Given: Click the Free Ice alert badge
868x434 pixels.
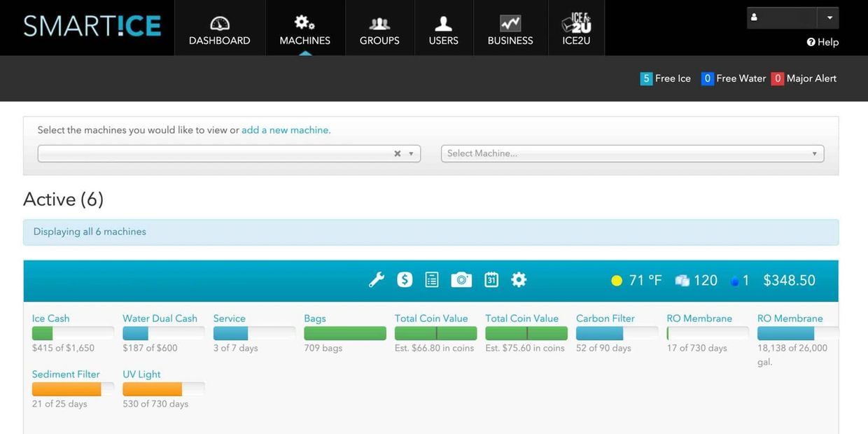Looking at the screenshot, I should click(x=666, y=78).
